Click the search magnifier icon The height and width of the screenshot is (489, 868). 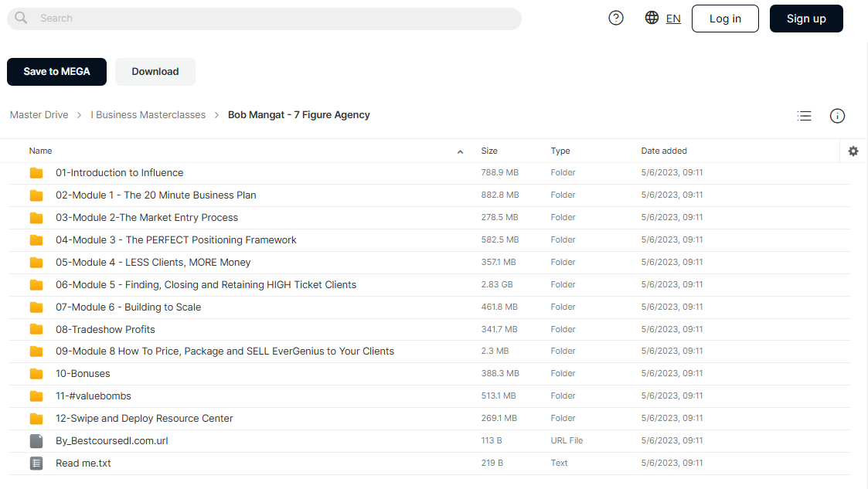click(x=21, y=18)
